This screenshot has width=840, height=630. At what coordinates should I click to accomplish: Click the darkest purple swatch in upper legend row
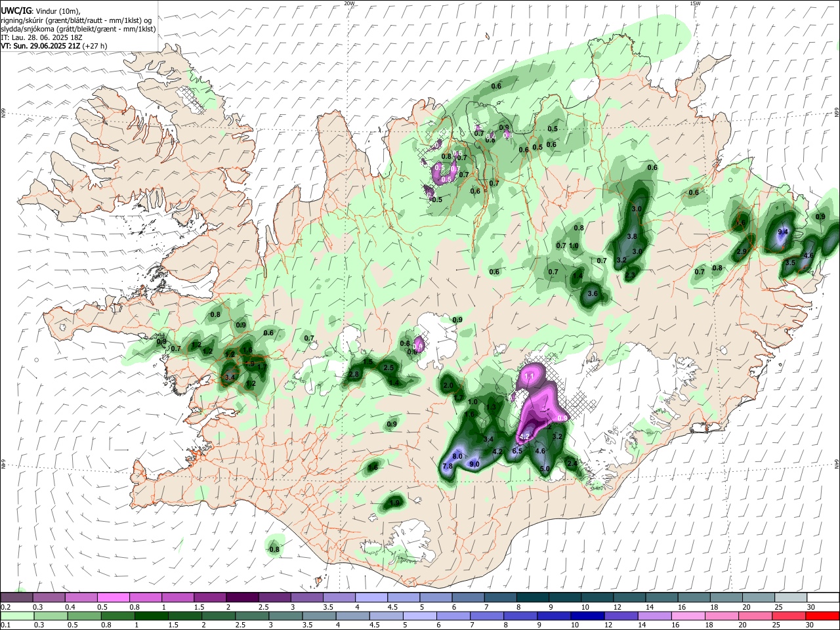click(242, 597)
